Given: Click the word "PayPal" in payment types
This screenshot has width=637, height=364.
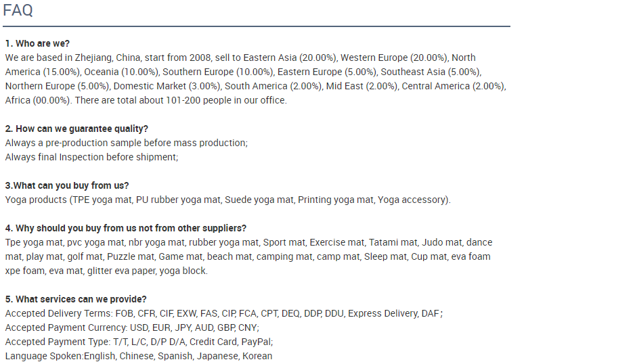Looking at the screenshot, I should (x=256, y=342).
